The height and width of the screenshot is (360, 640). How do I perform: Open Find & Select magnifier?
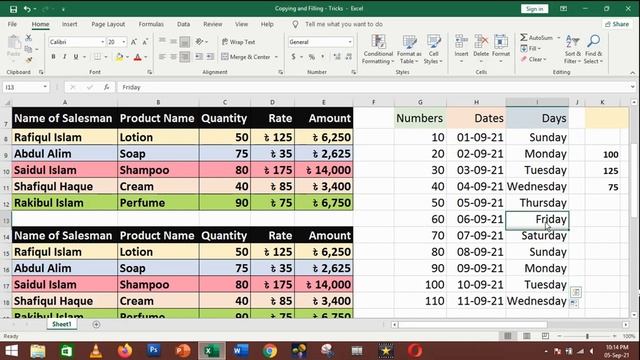coord(593,49)
